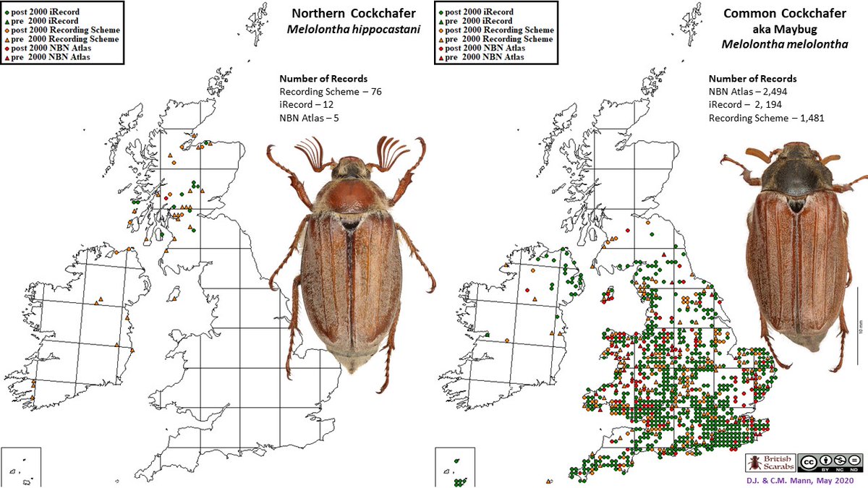Select the orange post 2000 Recording Scheme dot
This screenshot has height=488, width=868.
coord(8,30)
